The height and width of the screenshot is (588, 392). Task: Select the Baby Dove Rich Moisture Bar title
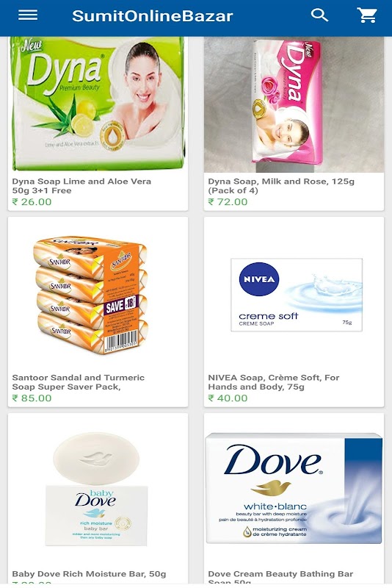[x=89, y=574]
